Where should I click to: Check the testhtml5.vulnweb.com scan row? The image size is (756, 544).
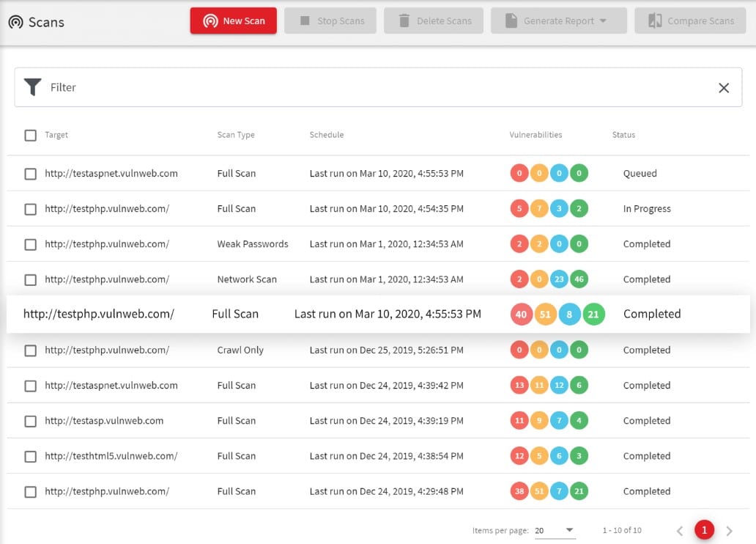(x=30, y=456)
